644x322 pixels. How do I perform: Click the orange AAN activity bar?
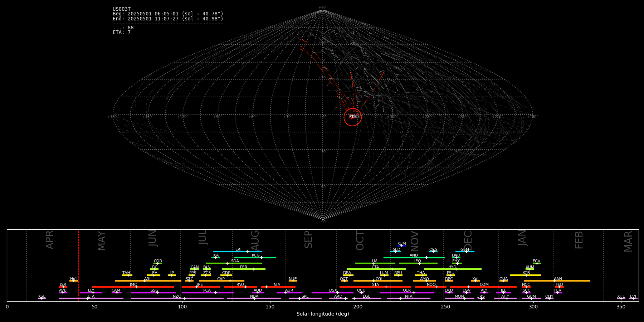tap(572, 281)
